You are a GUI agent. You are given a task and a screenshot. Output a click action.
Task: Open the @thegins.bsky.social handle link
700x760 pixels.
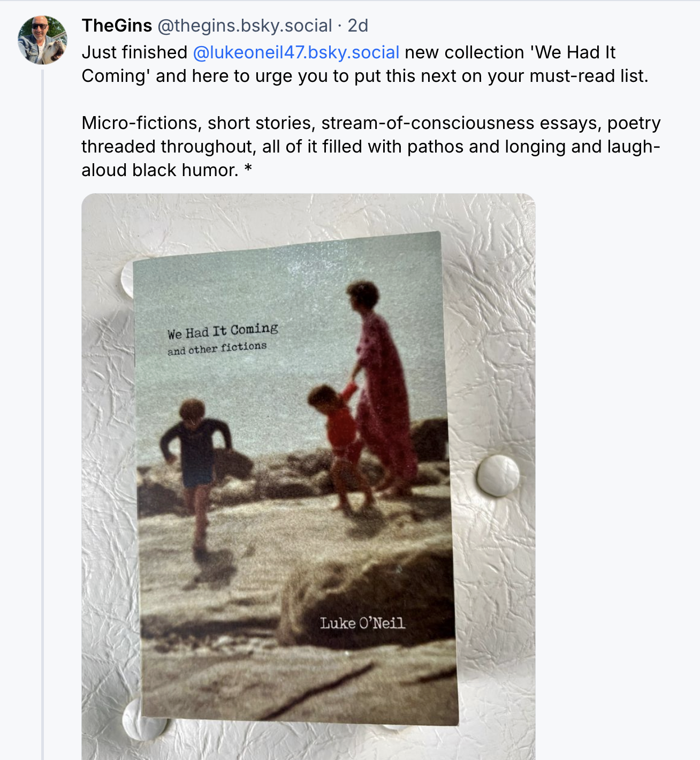coord(245,25)
